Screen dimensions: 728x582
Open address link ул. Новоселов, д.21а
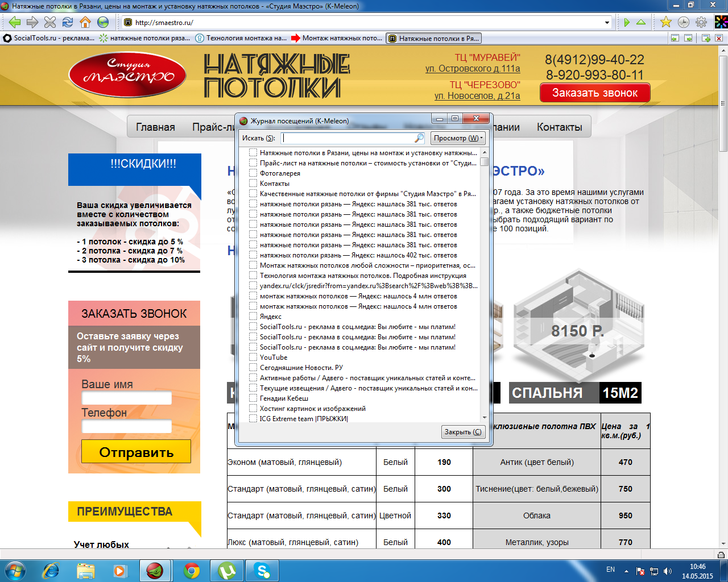coord(477,95)
